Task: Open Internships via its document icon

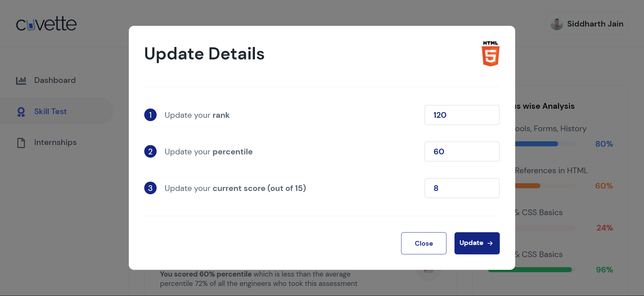Action: (21, 142)
